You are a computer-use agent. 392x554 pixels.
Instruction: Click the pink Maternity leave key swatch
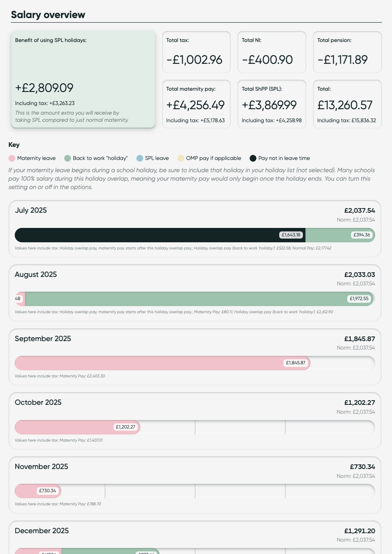point(12,158)
